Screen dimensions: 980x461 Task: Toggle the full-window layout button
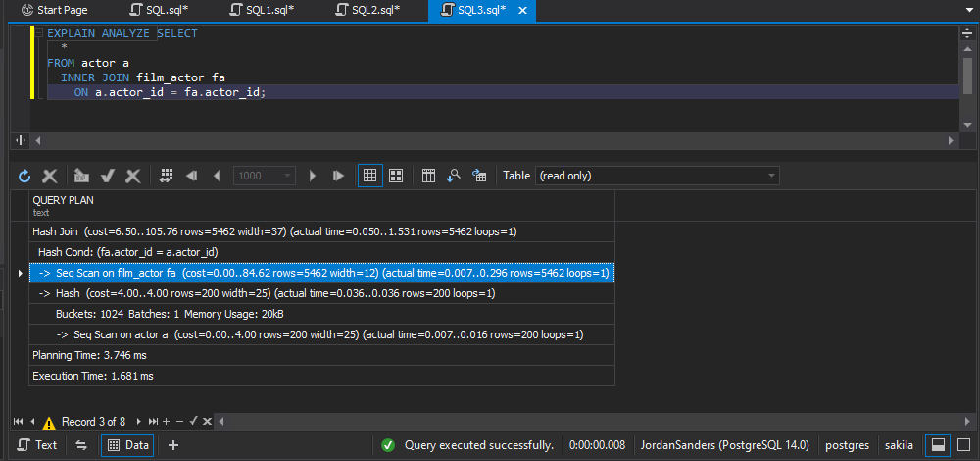tap(963, 445)
